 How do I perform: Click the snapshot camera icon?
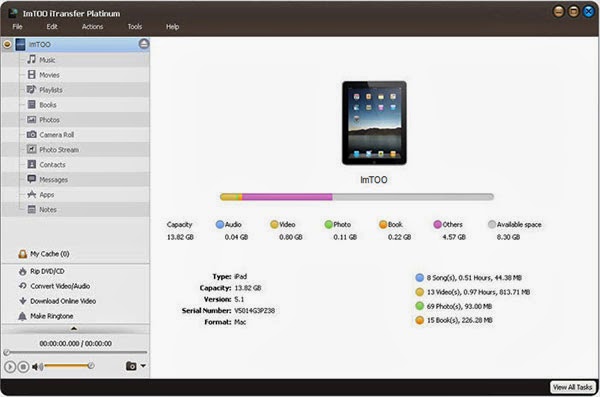point(131,366)
